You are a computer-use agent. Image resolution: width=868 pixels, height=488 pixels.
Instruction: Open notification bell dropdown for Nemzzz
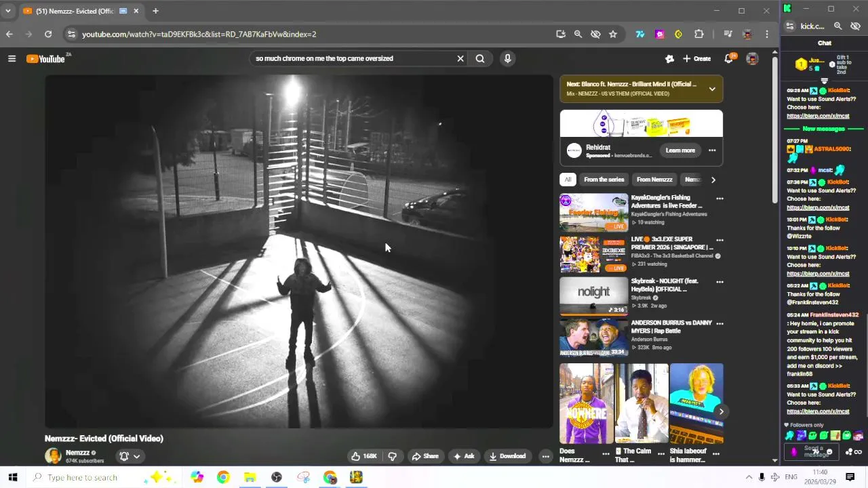coord(129,456)
